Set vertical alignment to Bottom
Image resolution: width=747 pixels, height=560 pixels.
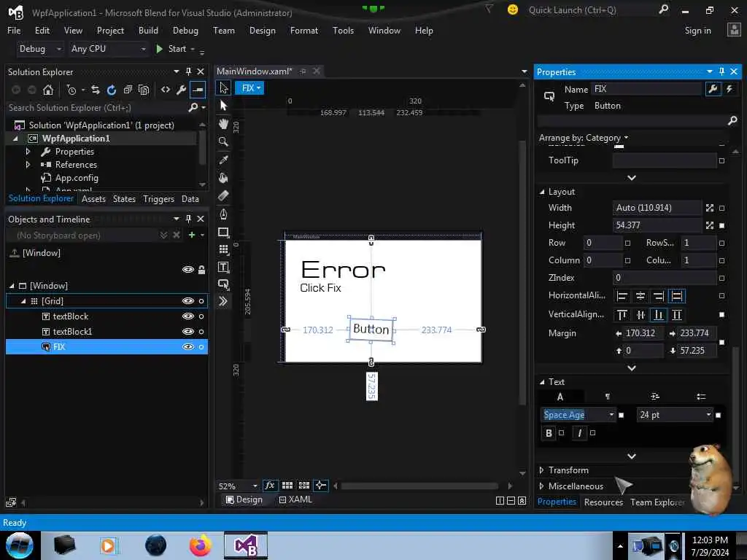[x=659, y=315]
